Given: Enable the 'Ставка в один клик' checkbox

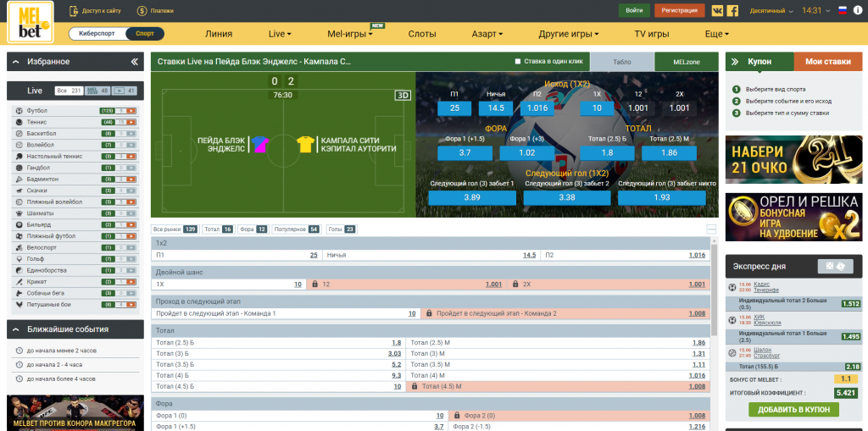Looking at the screenshot, I should point(518,62).
